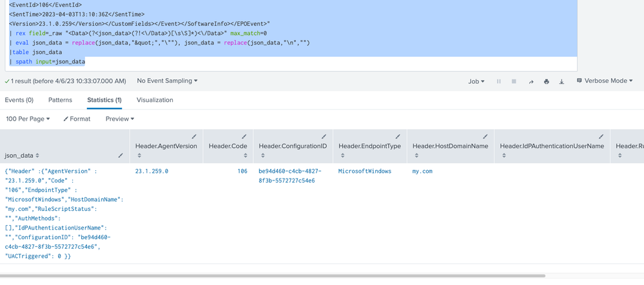This screenshot has width=644, height=285.
Task: Edit the json_data column with pencil icon
Action: coord(121,155)
